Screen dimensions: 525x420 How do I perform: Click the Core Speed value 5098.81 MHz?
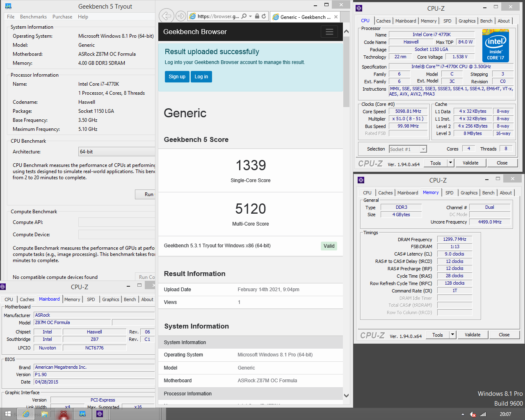coord(408,112)
